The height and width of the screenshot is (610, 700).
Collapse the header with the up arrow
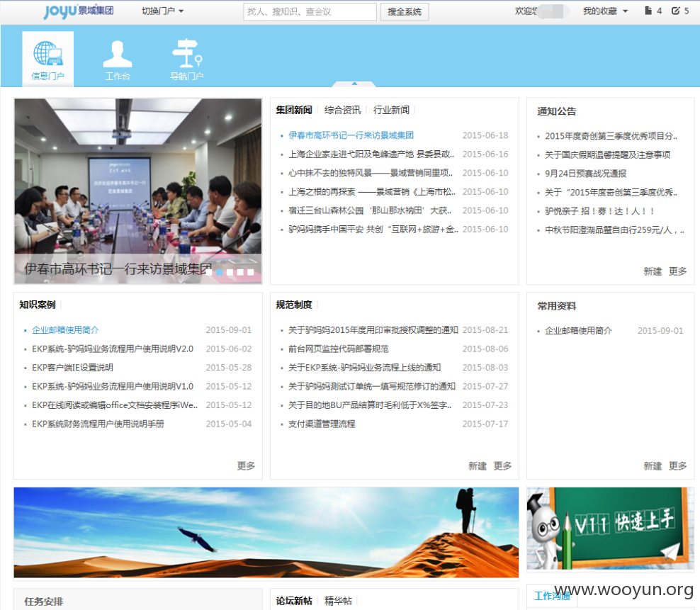(x=354, y=84)
